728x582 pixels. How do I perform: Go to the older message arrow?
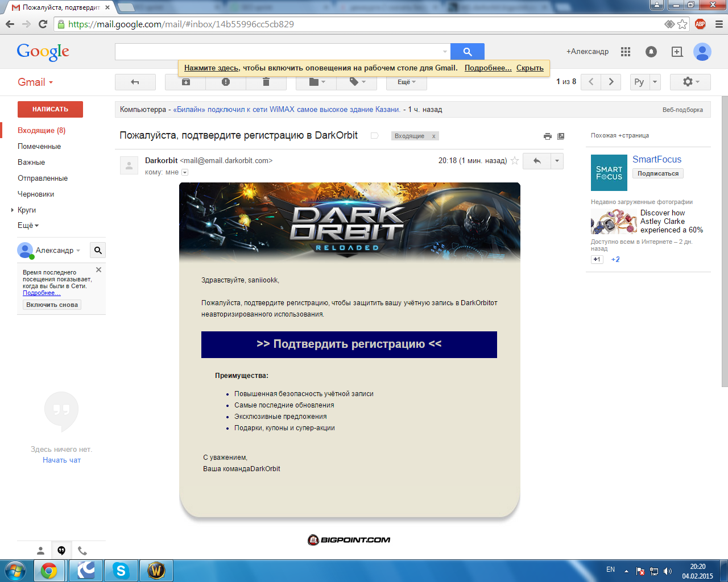coord(611,82)
